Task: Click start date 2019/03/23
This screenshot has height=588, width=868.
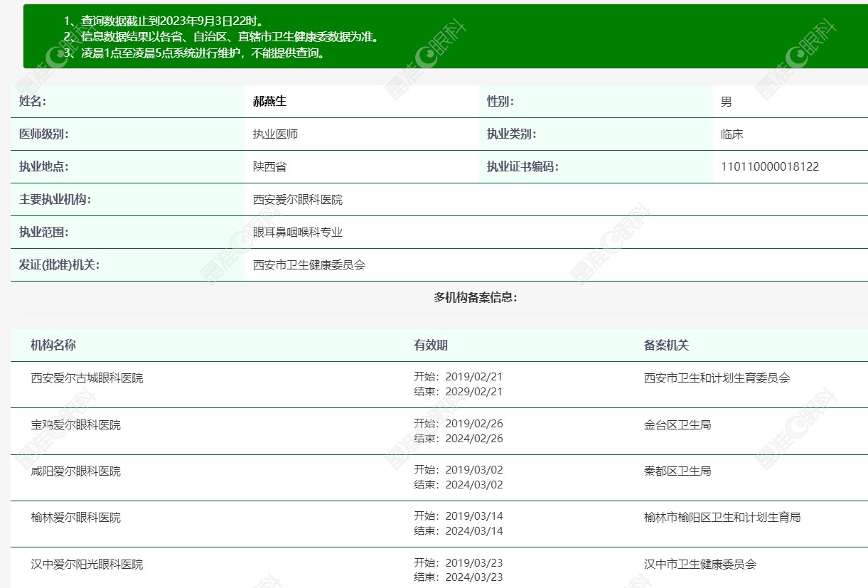Action: [x=474, y=563]
